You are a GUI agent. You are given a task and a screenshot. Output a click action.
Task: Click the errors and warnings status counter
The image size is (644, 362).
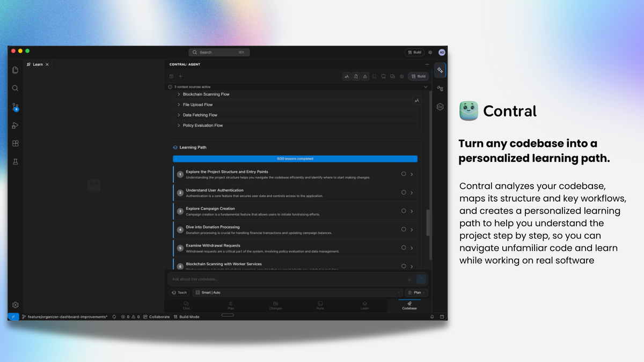(130, 317)
